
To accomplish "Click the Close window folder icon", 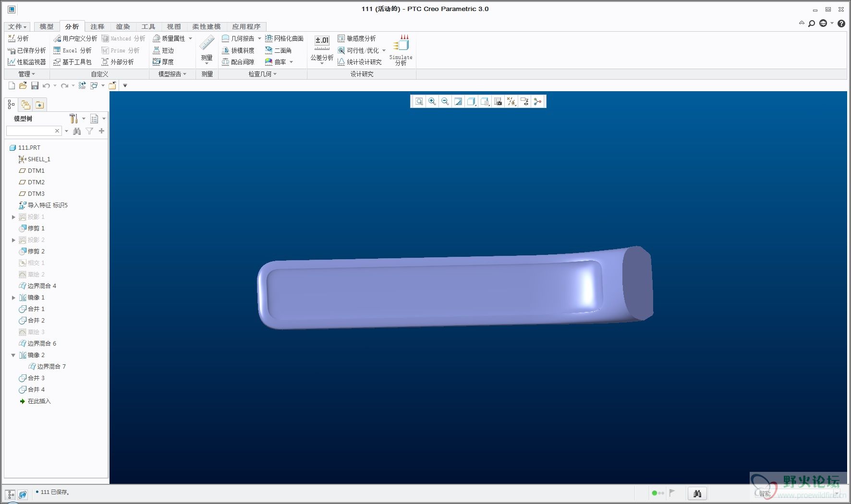I will pyautogui.click(x=112, y=85).
